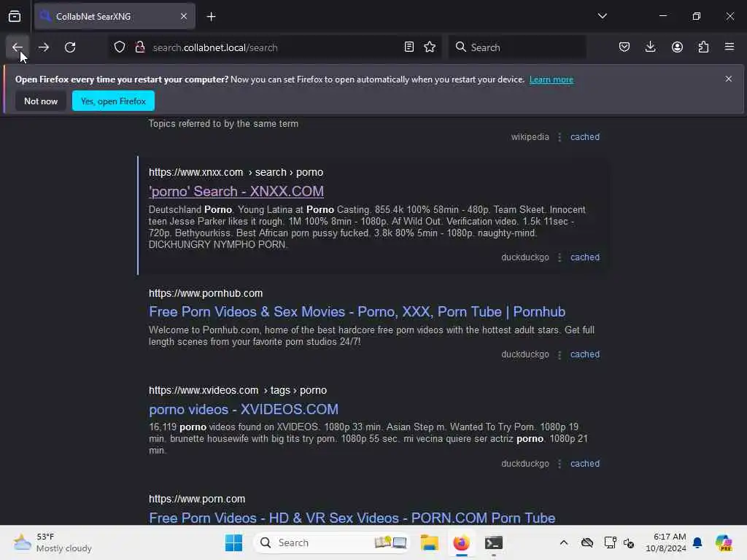Click Yes, open Firefox button

coord(113,101)
